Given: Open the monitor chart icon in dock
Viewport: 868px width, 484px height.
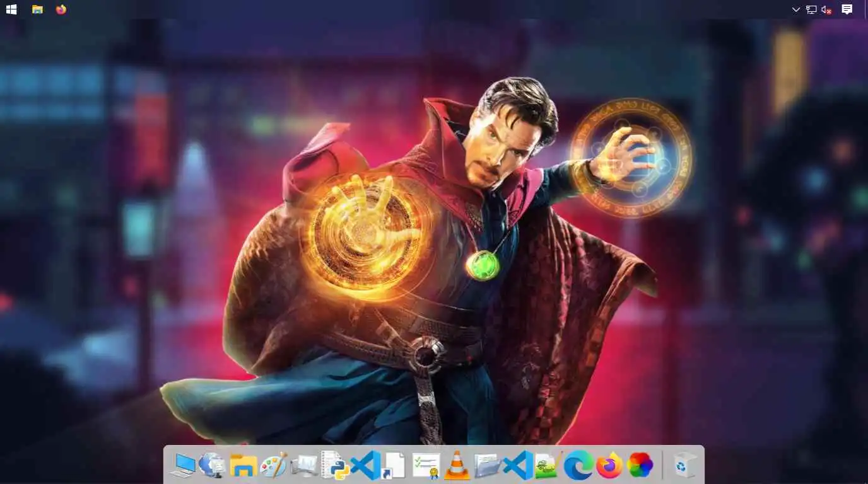Looking at the screenshot, I should [304, 466].
